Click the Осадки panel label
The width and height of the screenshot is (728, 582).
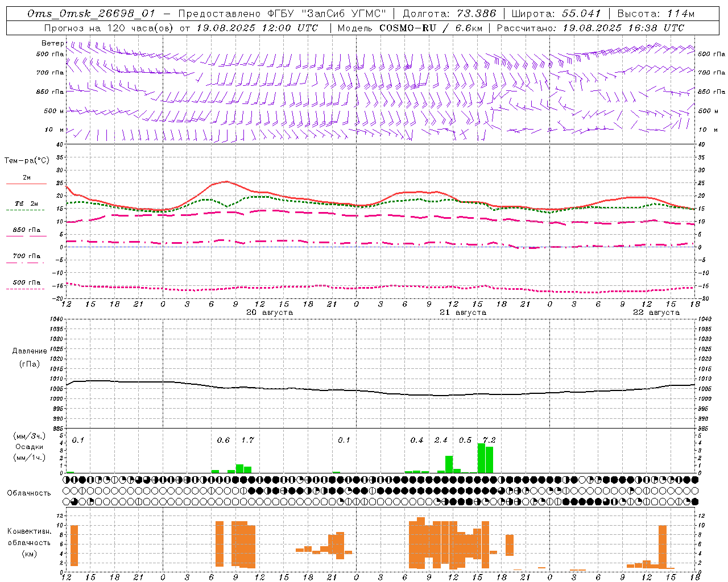coord(29,447)
